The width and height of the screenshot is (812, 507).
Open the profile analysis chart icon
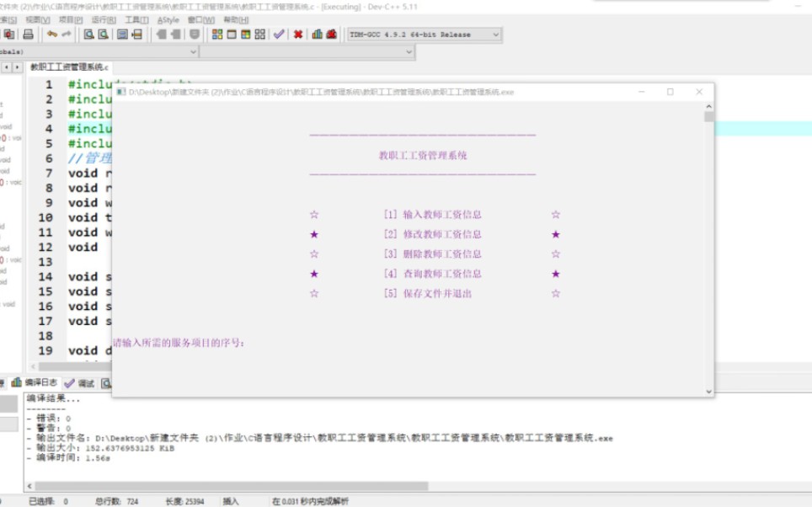pos(317,34)
